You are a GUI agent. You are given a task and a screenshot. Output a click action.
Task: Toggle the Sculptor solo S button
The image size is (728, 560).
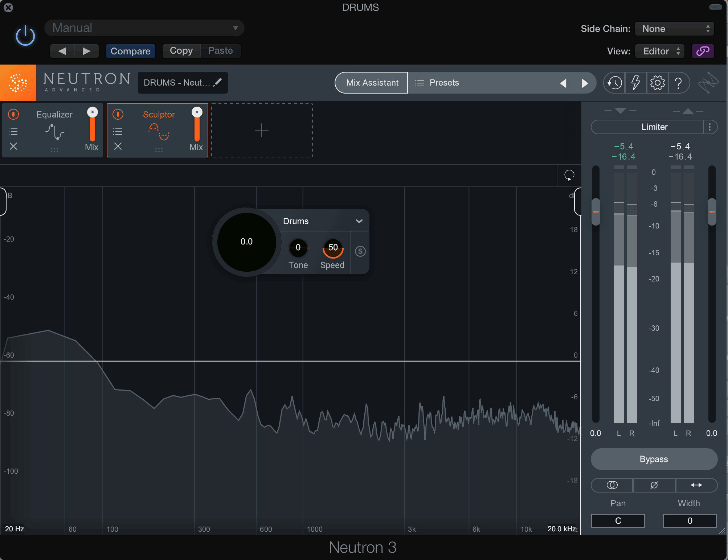point(360,251)
